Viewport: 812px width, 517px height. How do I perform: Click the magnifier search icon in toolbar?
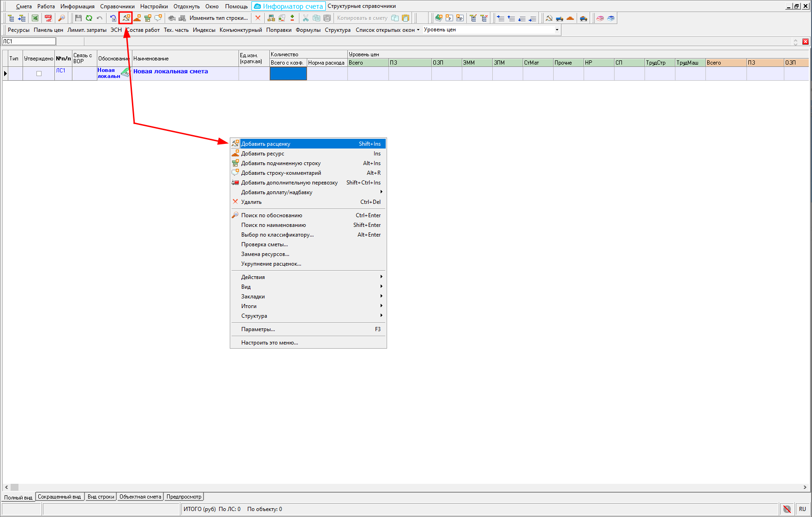(x=61, y=18)
